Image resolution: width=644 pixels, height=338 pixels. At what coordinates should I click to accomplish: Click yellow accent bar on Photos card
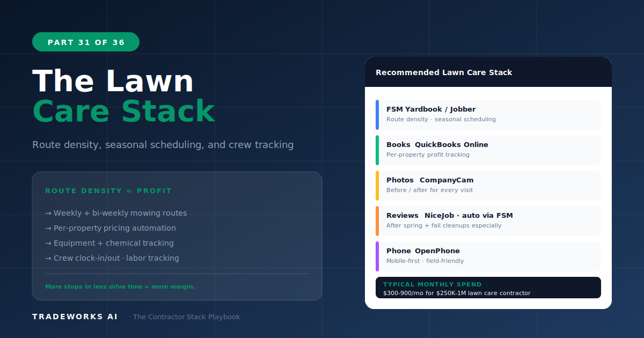click(377, 185)
